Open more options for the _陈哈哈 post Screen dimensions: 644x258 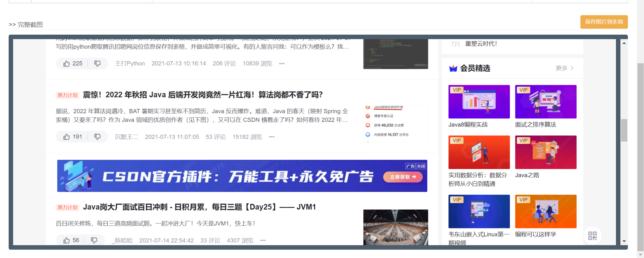(x=263, y=240)
